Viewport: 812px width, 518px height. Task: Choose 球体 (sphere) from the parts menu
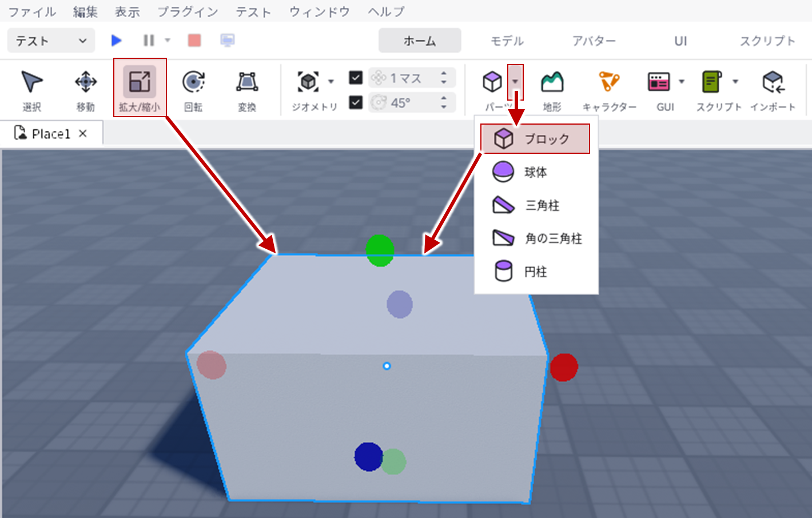pos(535,172)
